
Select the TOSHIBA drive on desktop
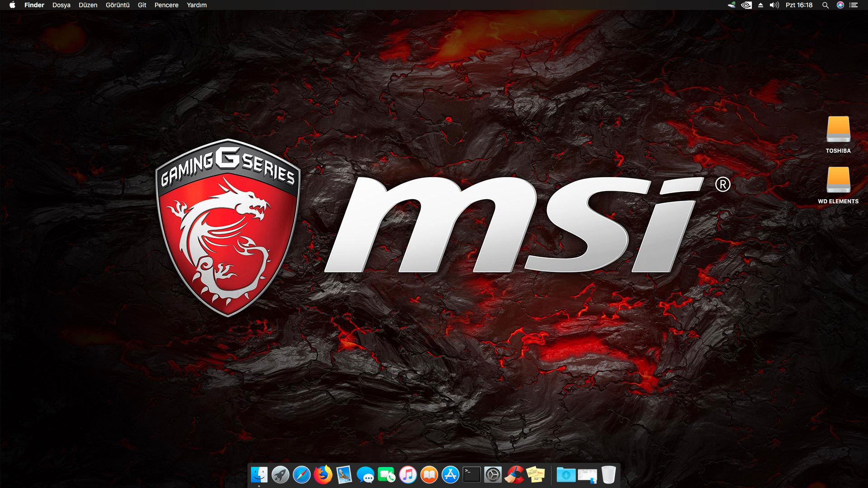(x=838, y=131)
